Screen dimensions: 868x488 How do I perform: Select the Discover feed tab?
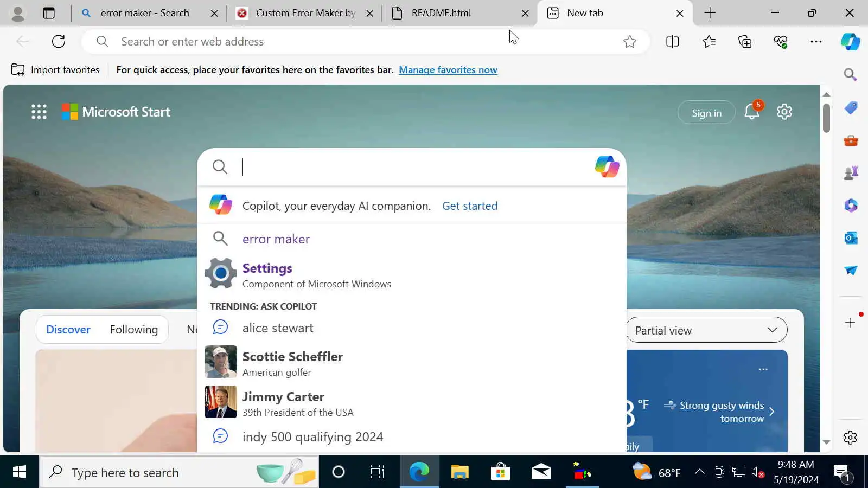coord(68,330)
